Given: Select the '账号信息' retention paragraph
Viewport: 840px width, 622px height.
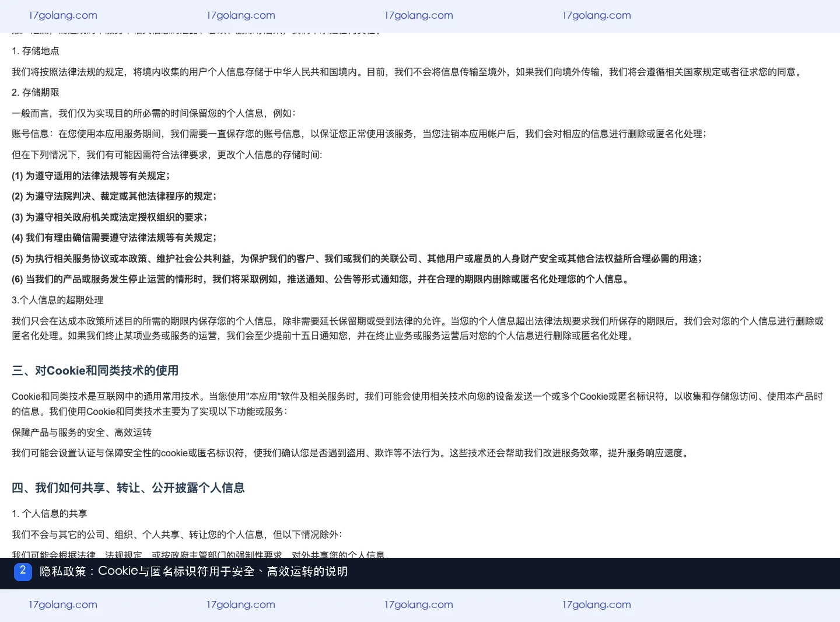Looking at the screenshot, I should tap(359, 134).
